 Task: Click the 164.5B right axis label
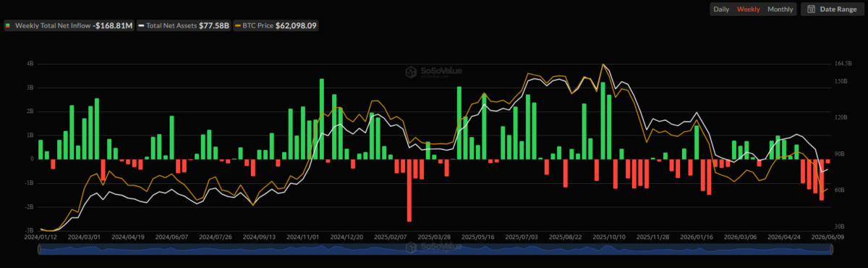pos(843,64)
